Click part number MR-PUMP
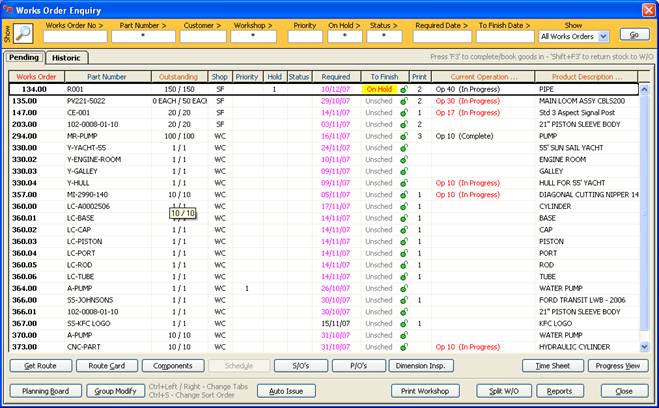This screenshot has width=659, height=408. [x=82, y=136]
